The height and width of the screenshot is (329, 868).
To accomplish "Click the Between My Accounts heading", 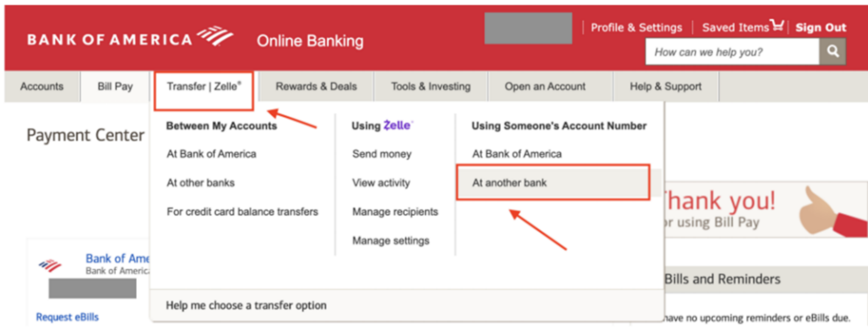I will coord(221,126).
